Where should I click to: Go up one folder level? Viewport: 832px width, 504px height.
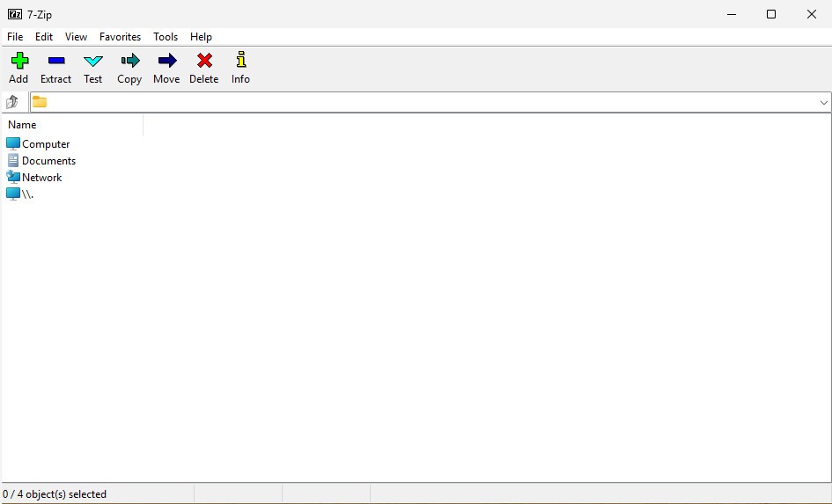coord(12,102)
